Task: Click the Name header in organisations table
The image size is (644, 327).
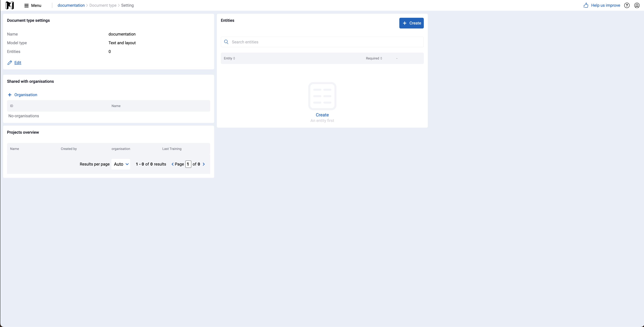Action: (116, 106)
